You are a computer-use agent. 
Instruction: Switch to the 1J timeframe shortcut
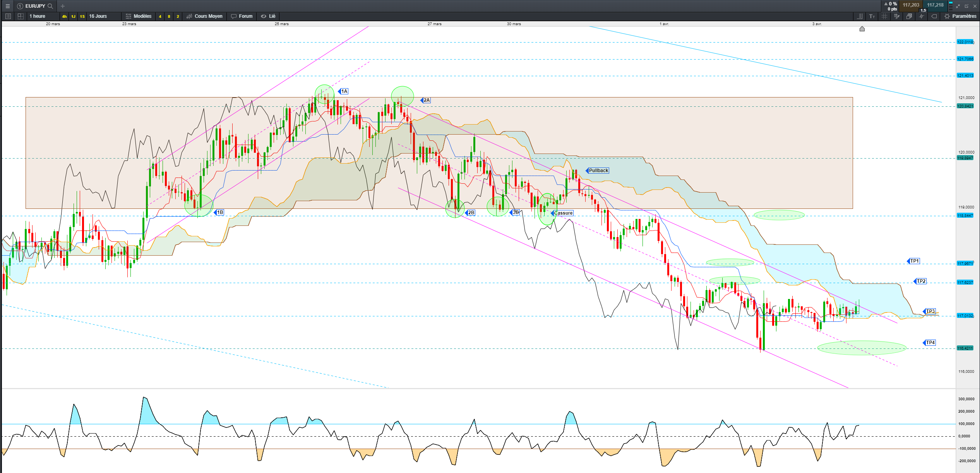(73, 16)
